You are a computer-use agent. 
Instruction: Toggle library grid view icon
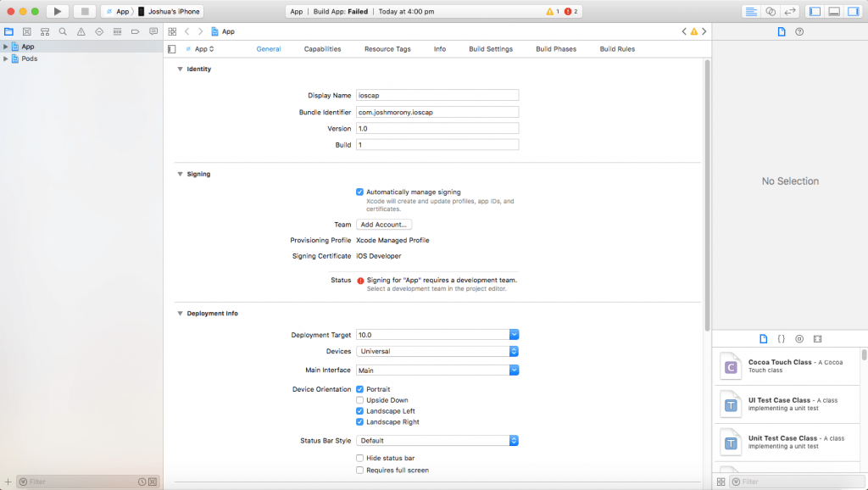coord(721,482)
